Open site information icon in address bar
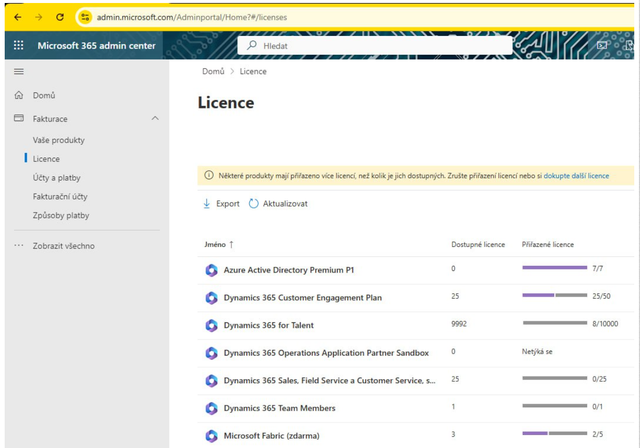 (85, 17)
